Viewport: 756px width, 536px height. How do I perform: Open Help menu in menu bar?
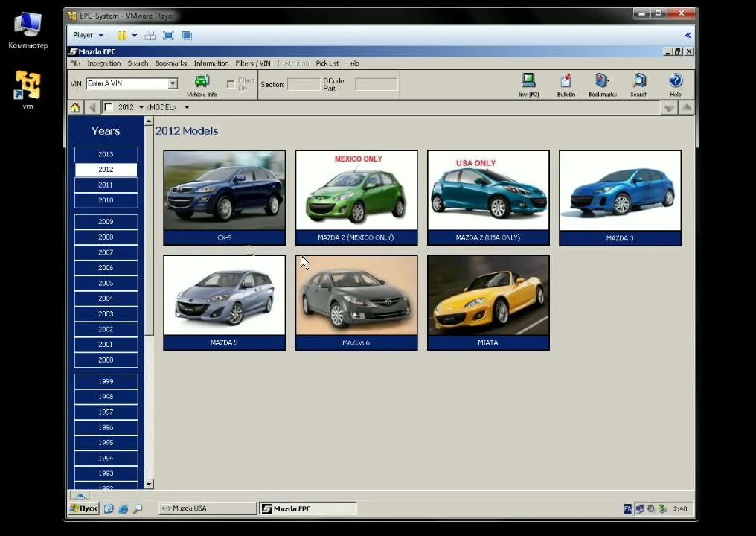pos(353,63)
